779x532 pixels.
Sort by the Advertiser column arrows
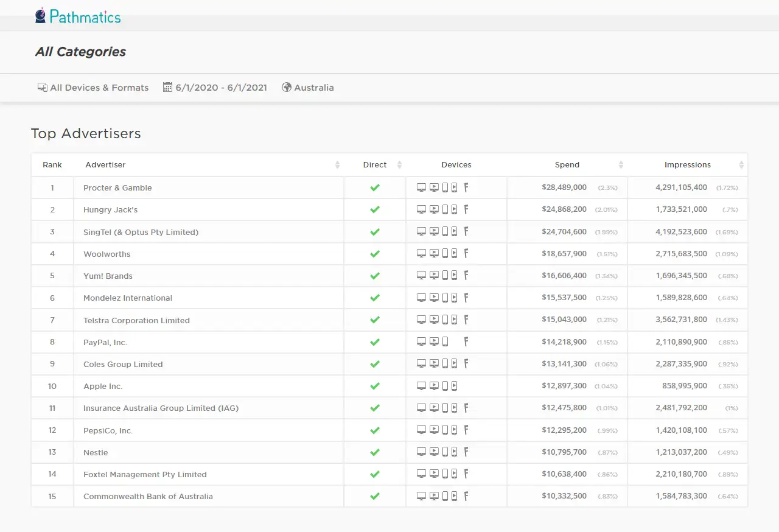[x=337, y=165]
